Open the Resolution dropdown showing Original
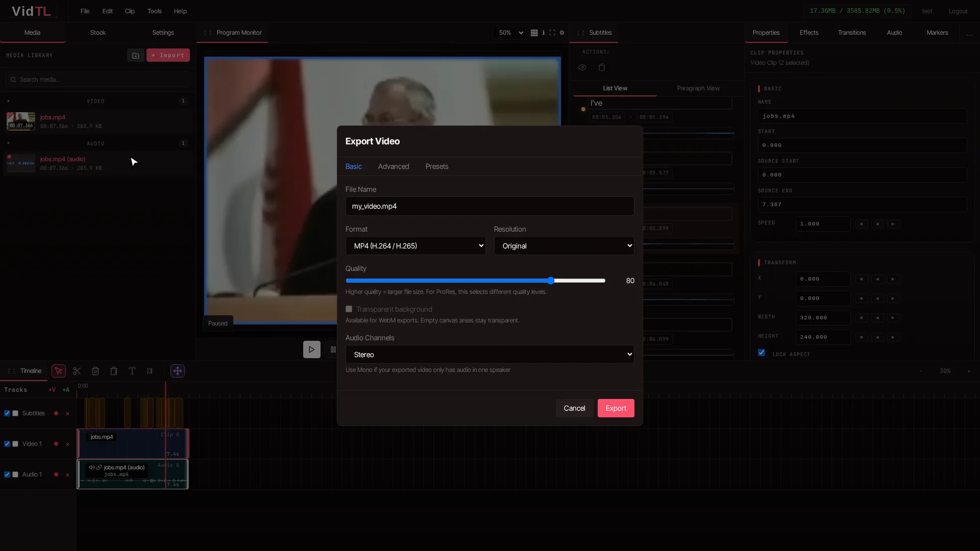Image resolution: width=980 pixels, height=551 pixels. pyautogui.click(x=564, y=246)
